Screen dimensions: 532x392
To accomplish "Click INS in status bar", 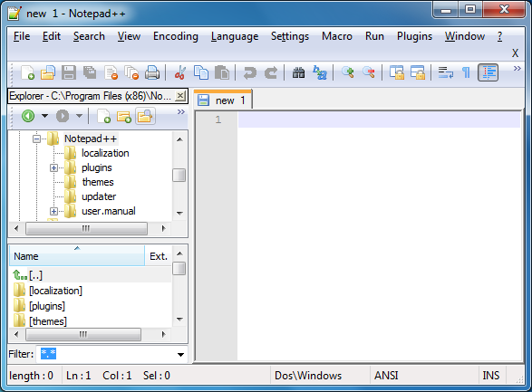I will 491,376.
